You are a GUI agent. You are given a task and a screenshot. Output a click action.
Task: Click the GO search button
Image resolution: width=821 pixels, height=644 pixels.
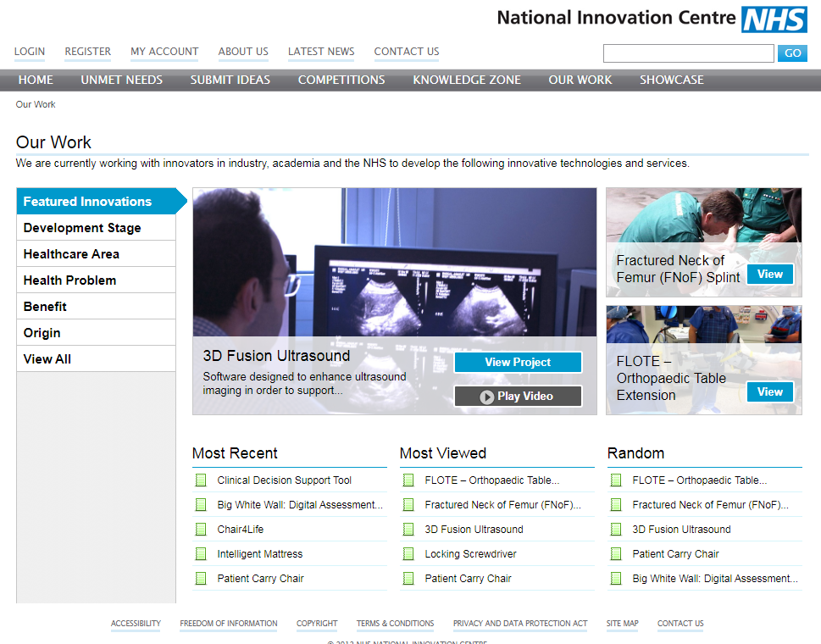click(792, 53)
